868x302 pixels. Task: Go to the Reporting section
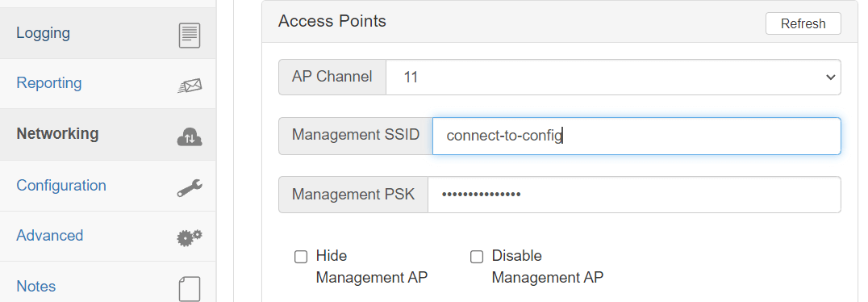pos(49,83)
